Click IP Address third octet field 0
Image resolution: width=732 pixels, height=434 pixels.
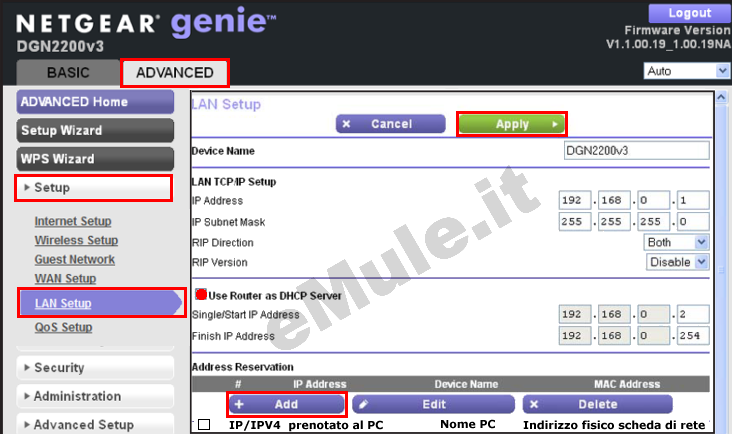point(654,200)
